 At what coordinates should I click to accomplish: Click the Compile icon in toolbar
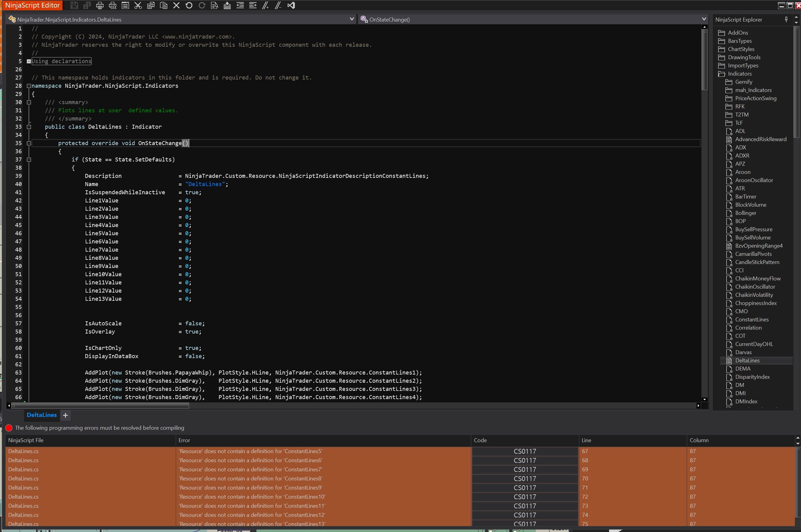click(227, 5)
